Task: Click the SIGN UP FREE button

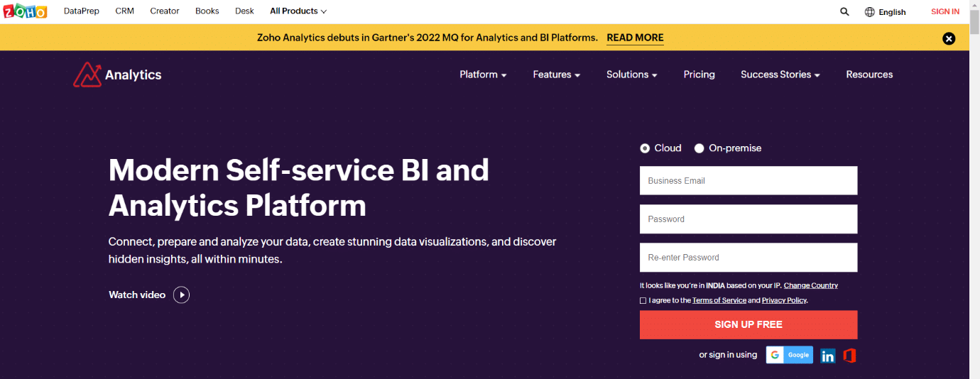Action: pos(748,324)
